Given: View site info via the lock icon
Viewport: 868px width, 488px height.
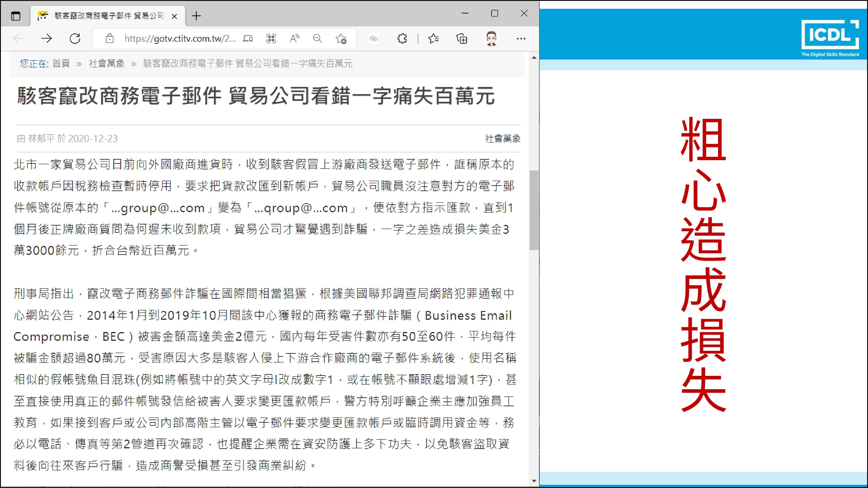Looking at the screenshot, I should point(110,39).
